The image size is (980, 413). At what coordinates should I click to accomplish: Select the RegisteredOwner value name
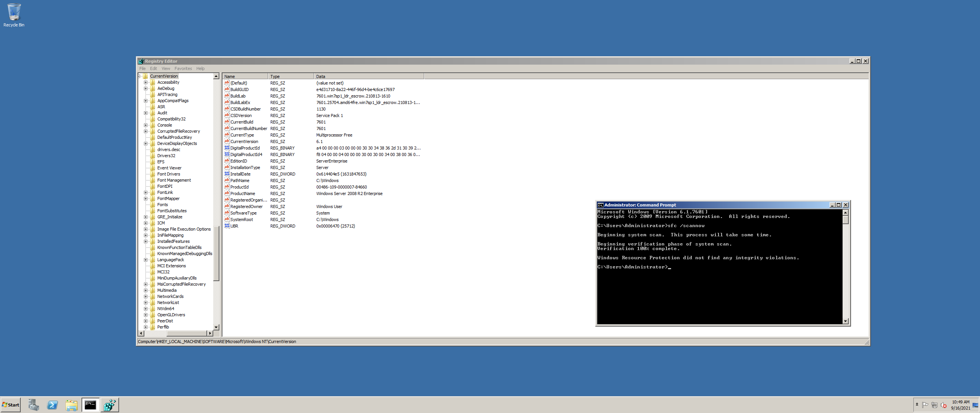[x=247, y=206]
